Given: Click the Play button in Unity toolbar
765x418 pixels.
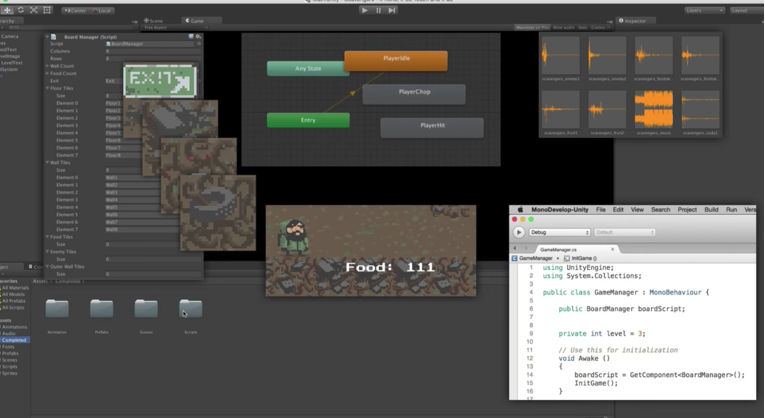Looking at the screenshot, I should tap(364, 10).
